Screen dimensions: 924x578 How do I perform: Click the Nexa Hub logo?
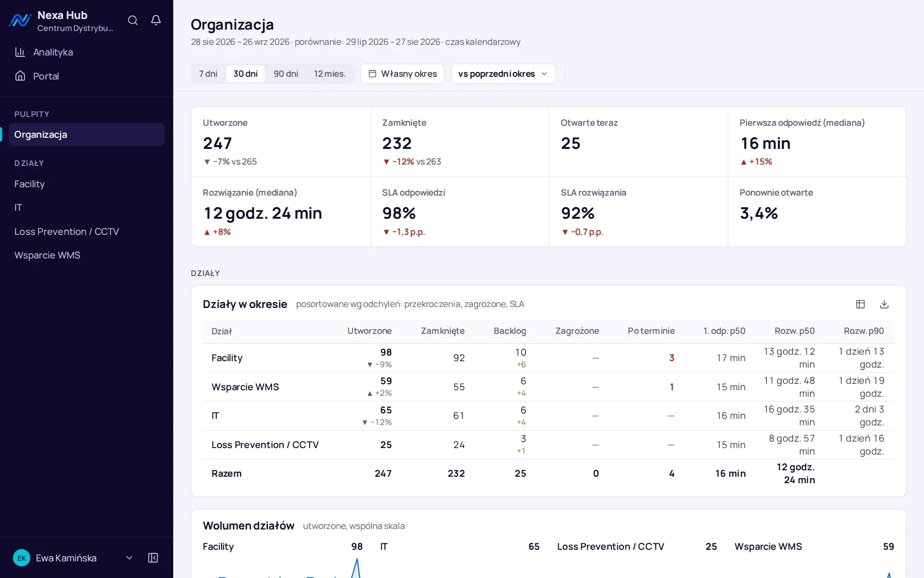(20, 20)
